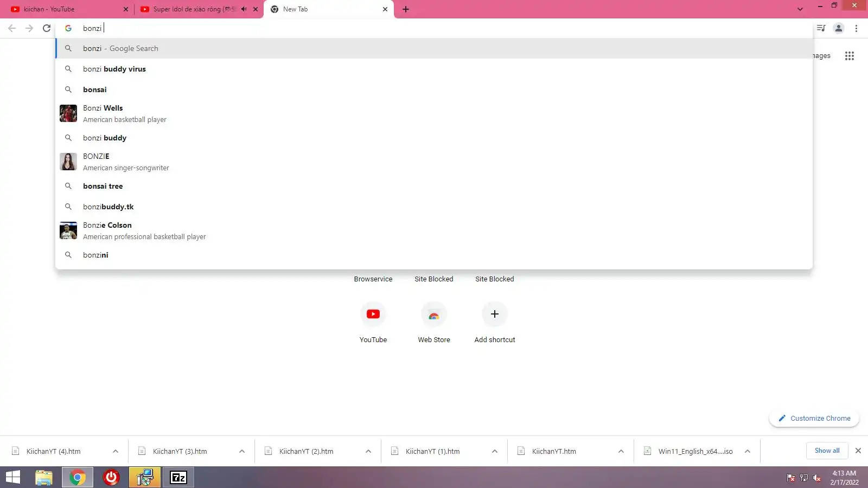Open the 7-Zip taskbar icon

point(178,477)
